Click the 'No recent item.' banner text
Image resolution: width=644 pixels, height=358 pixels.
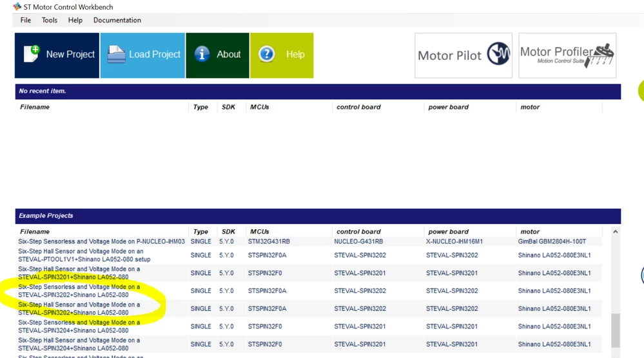tap(43, 91)
